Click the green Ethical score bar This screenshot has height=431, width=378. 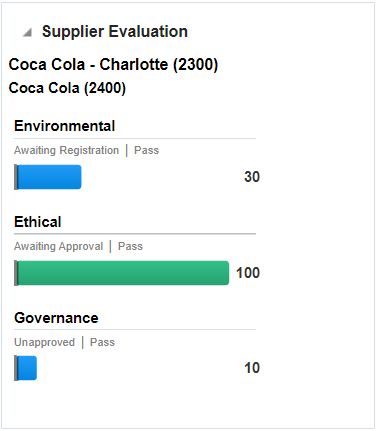point(123,273)
